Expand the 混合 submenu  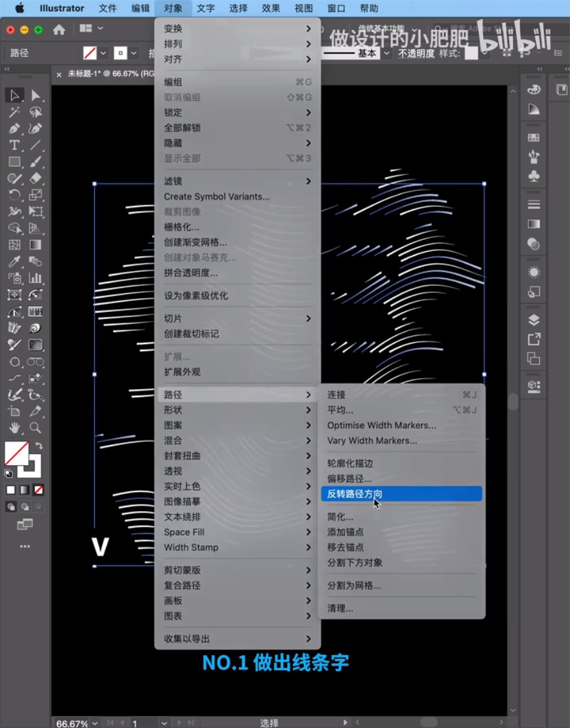[x=237, y=440]
